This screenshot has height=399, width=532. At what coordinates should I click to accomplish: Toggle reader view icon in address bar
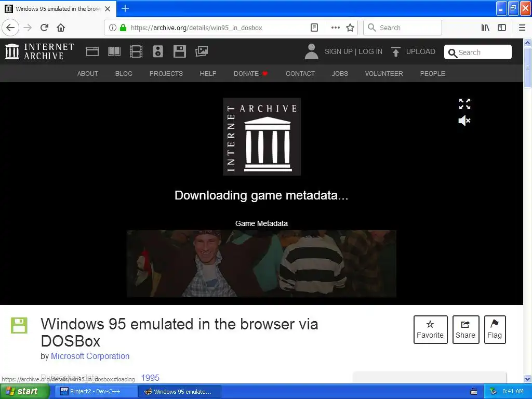314,28
